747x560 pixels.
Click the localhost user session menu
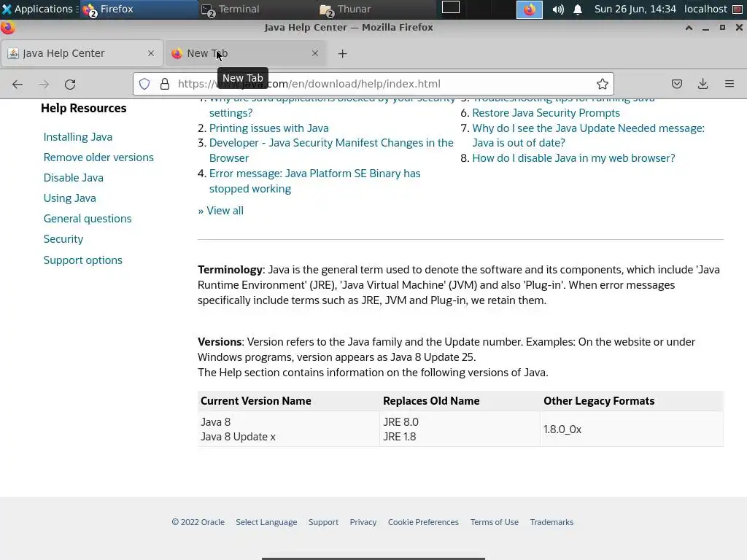(705, 9)
